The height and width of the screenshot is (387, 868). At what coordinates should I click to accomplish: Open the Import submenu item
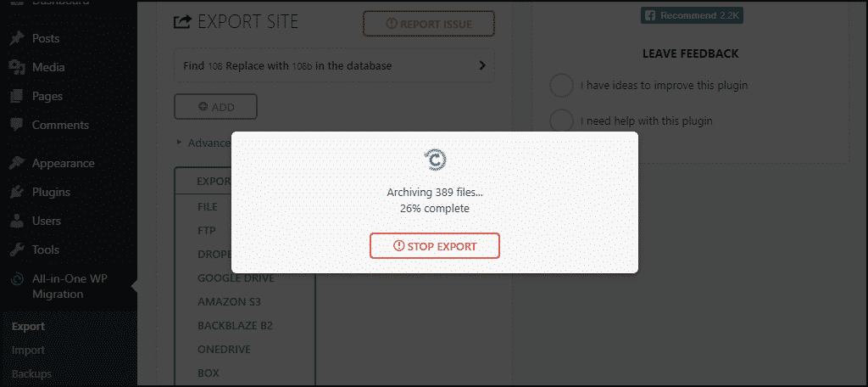point(28,351)
